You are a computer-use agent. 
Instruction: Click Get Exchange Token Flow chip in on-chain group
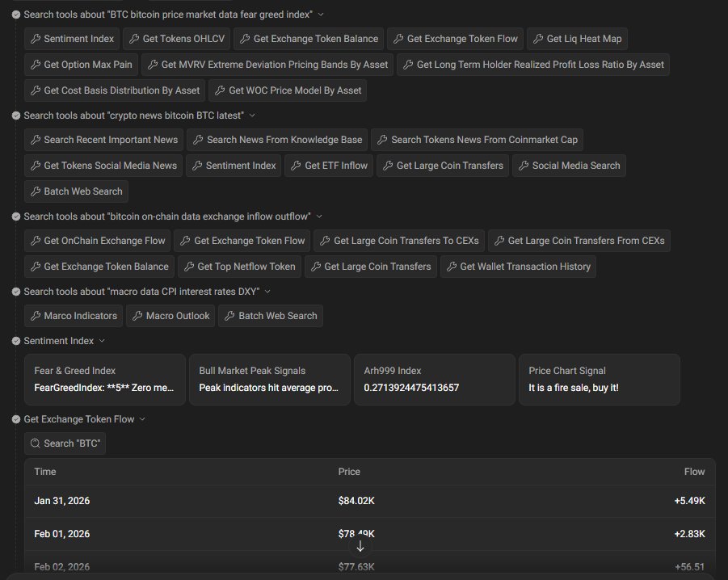point(242,241)
